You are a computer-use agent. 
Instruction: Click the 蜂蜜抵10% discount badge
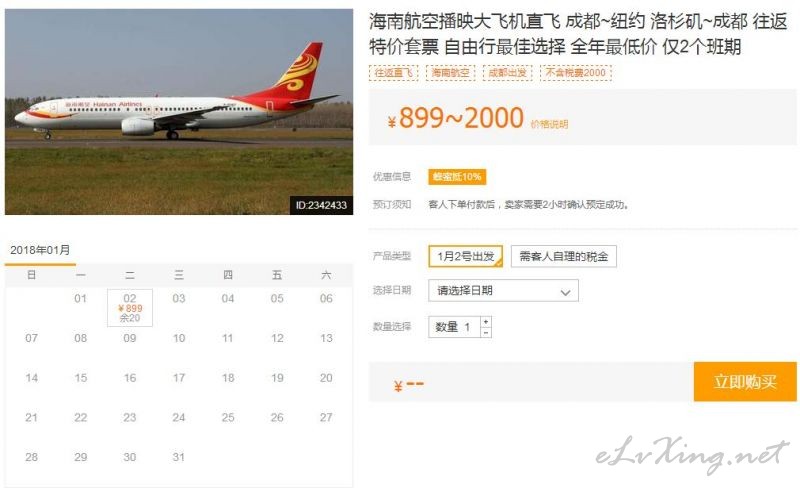pos(457,177)
